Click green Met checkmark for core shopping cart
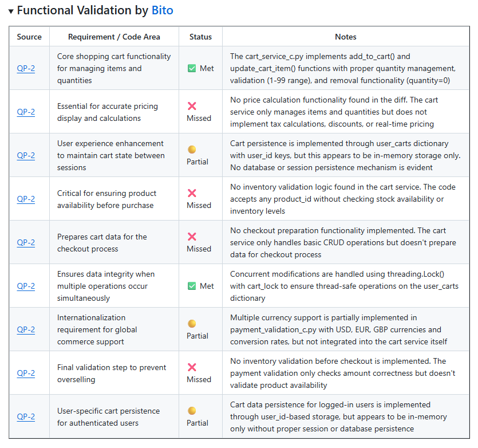The image size is (478, 448). [192, 68]
